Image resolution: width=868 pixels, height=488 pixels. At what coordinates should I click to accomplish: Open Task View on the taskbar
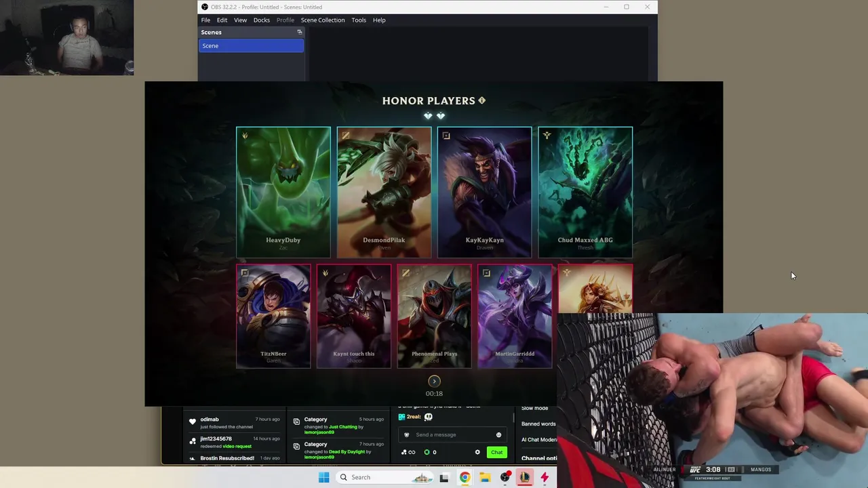(443, 477)
